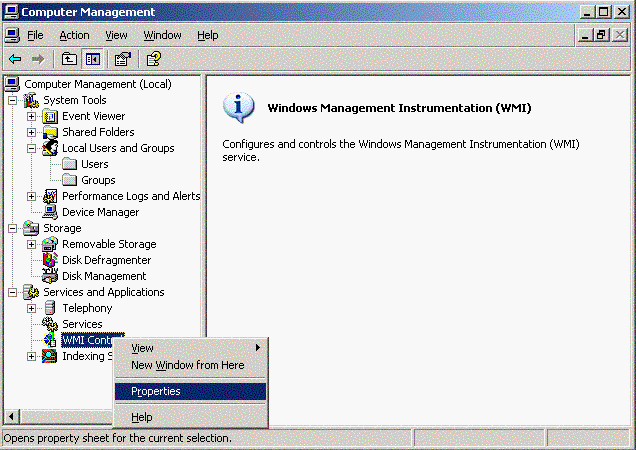The image size is (636, 450).
Task: Open Disk Management under Storage
Action: click(x=103, y=276)
